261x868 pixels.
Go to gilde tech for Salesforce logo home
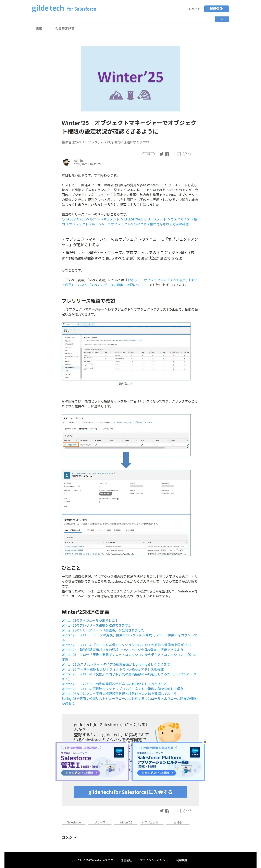[64, 8]
